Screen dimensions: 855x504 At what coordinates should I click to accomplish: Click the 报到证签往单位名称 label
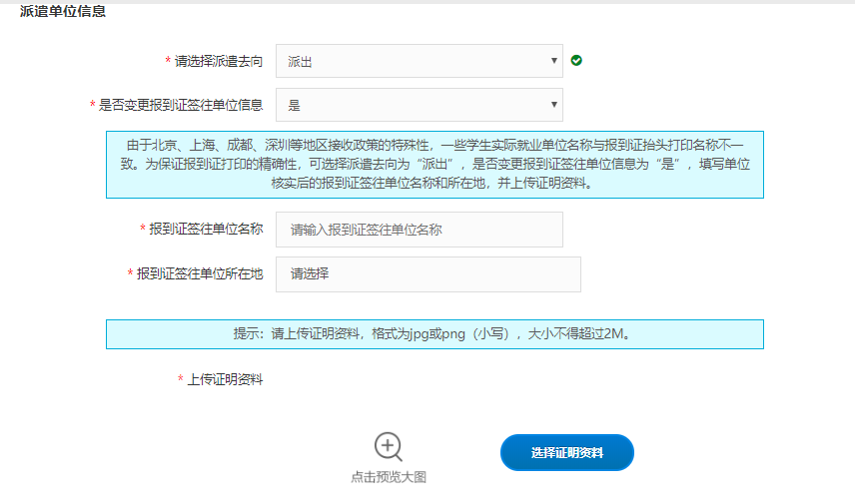pyautogui.click(x=206, y=230)
